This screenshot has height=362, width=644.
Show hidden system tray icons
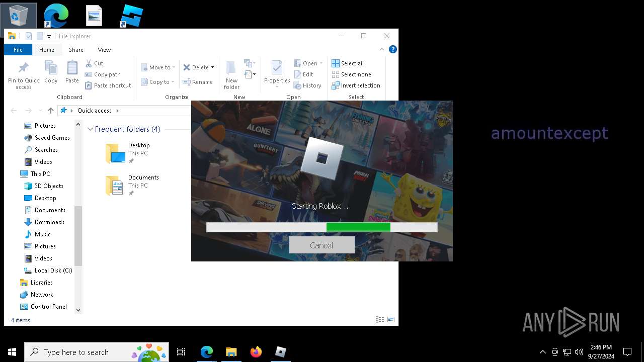pyautogui.click(x=542, y=352)
